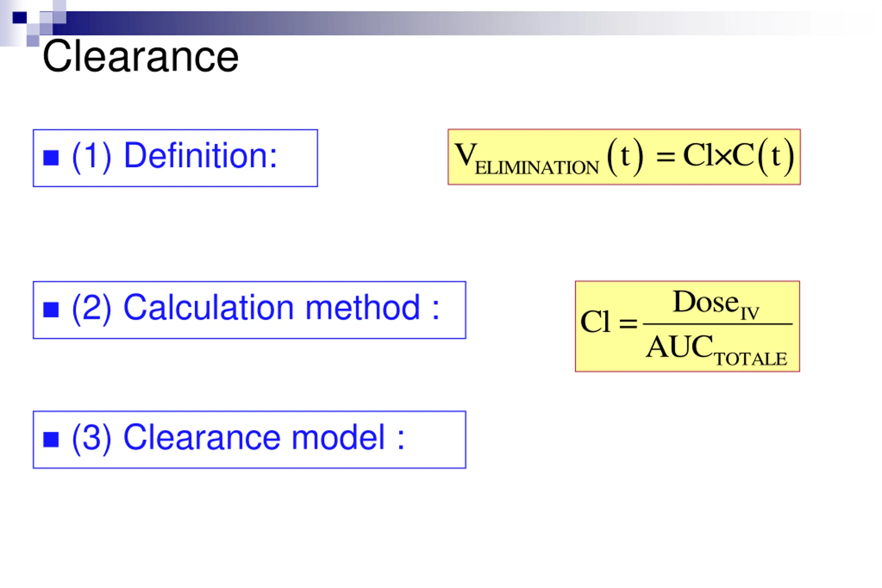Select the (1) Definition text box

(x=175, y=158)
